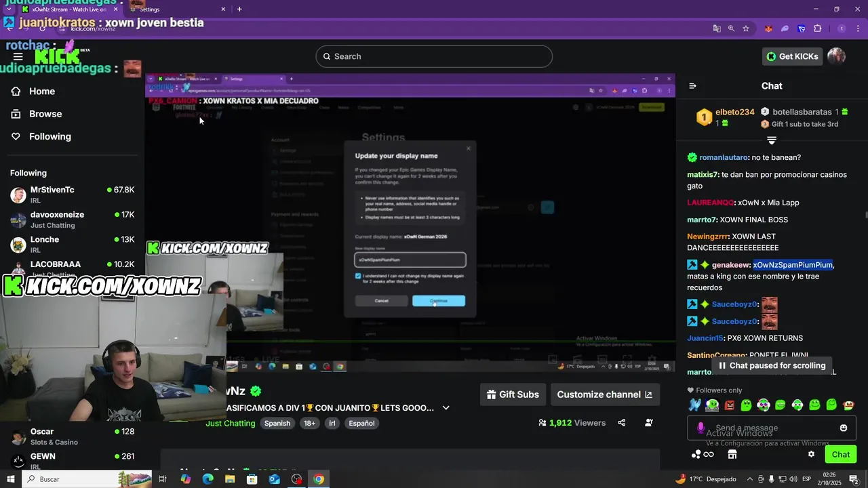Open GEWN followed channel
868x488 pixels.
[x=73, y=461]
